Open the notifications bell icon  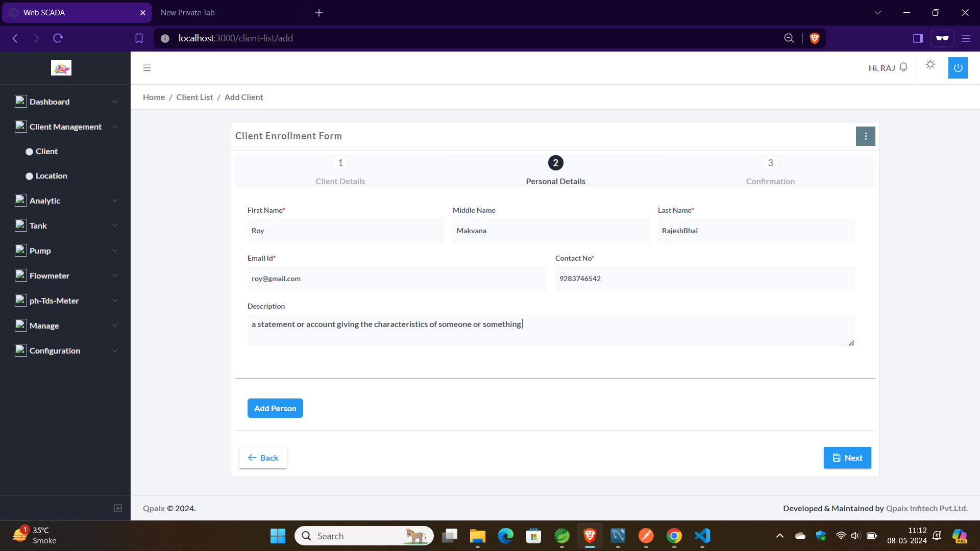903,67
